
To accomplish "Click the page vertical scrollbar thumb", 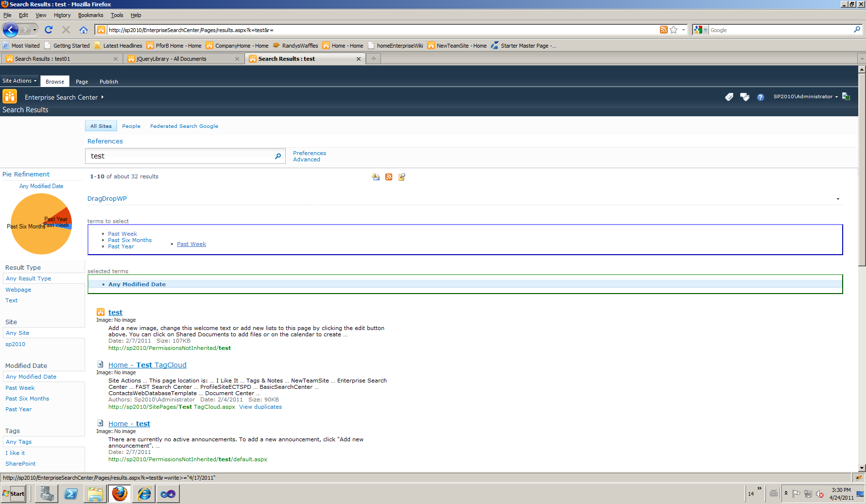I will coord(862,169).
